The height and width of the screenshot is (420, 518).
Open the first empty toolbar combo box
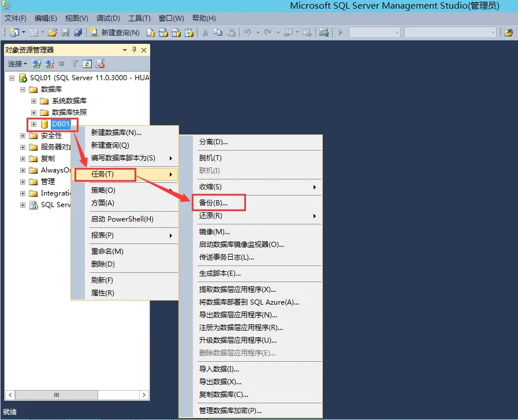coord(375,32)
